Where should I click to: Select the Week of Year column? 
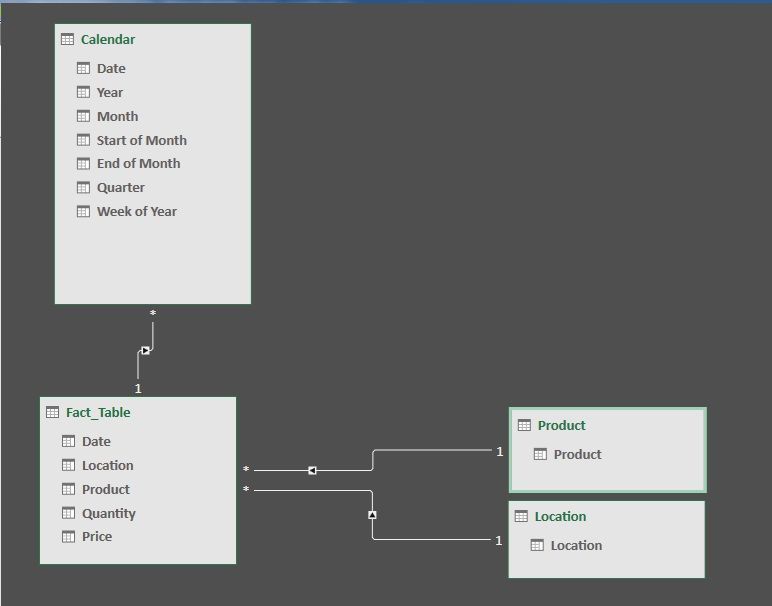click(x=137, y=212)
